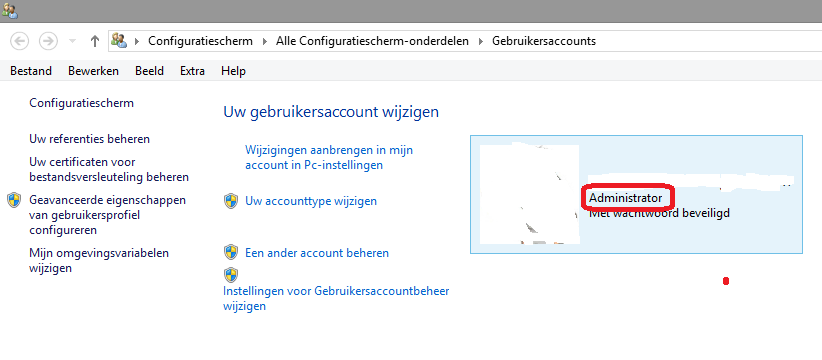Open the Beeld menu
This screenshot has height=360, width=822.
point(149,71)
